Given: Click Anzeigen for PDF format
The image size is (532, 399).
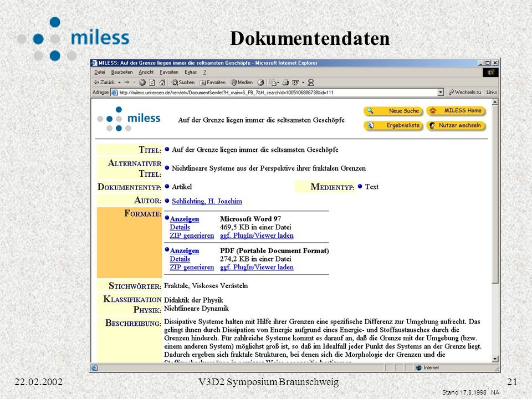Looking at the screenshot, I should (184, 250).
